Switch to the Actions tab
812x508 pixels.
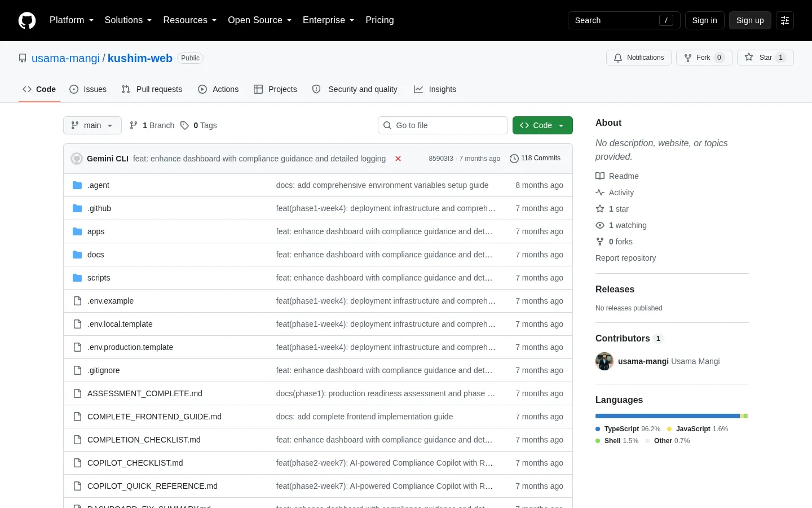[218, 89]
